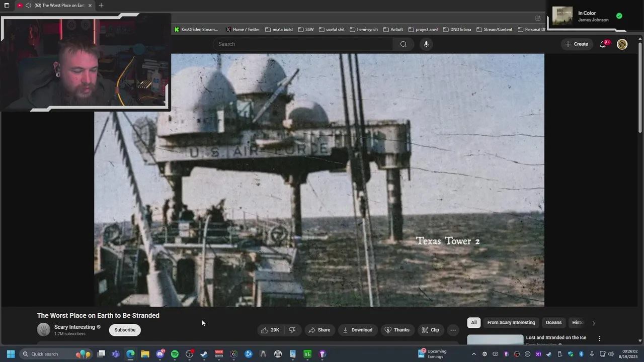Screen dimensions: 644x362
Task: Open the more actions ellipsis menu
Action: [453, 330]
